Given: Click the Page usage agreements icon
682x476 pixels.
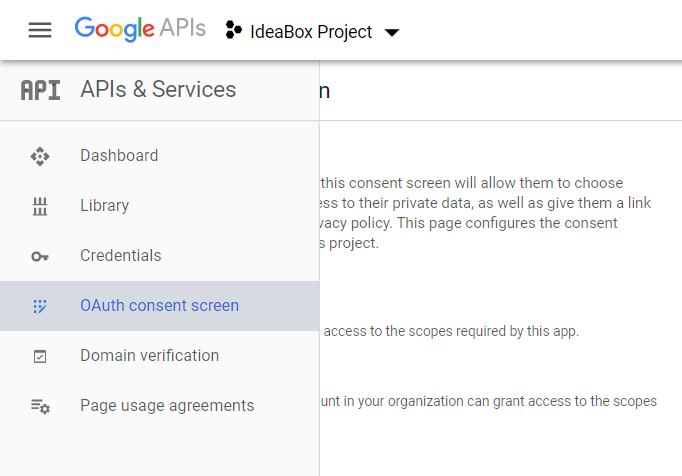Looking at the screenshot, I should (40, 406).
